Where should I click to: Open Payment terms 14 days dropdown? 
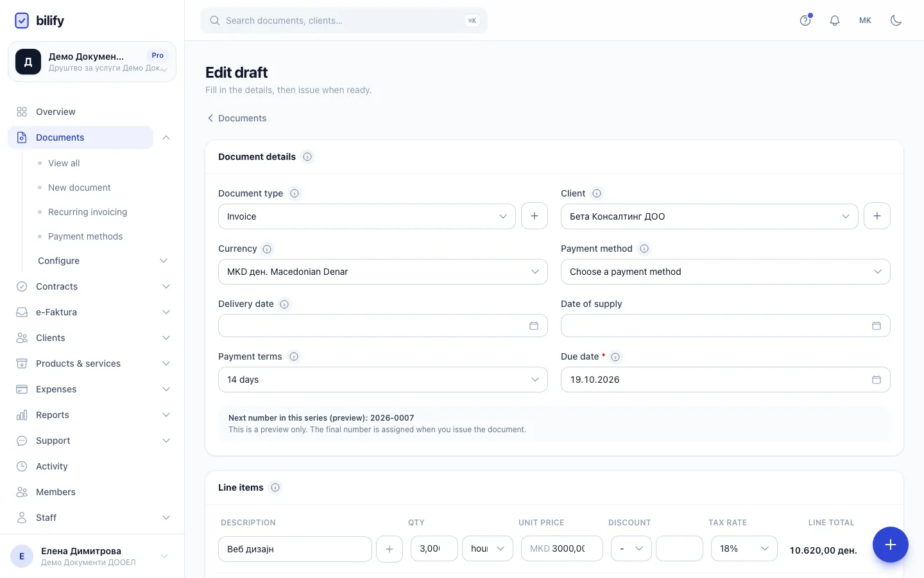click(x=383, y=380)
